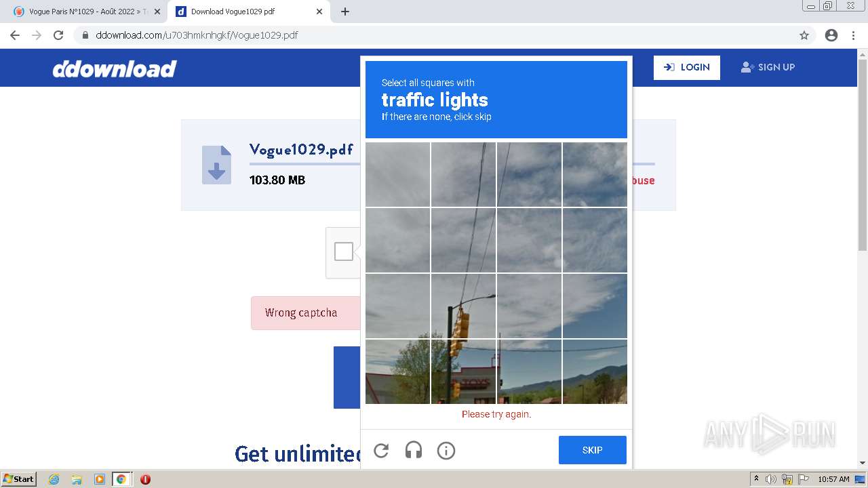Open the red Opera taskbar icon
The image size is (868, 488).
click(x=145, y=479)
